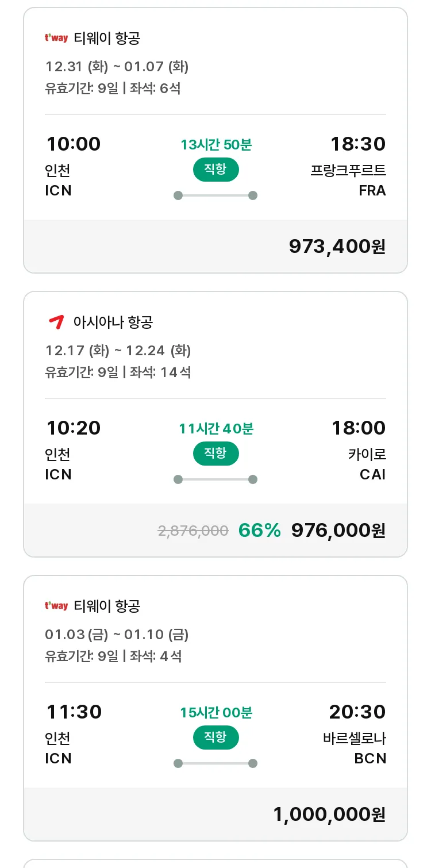Select the 티웨이 항공 title of the first card
Image resolution: width=431 pixels, height=868 pixels.
point(107,39)
